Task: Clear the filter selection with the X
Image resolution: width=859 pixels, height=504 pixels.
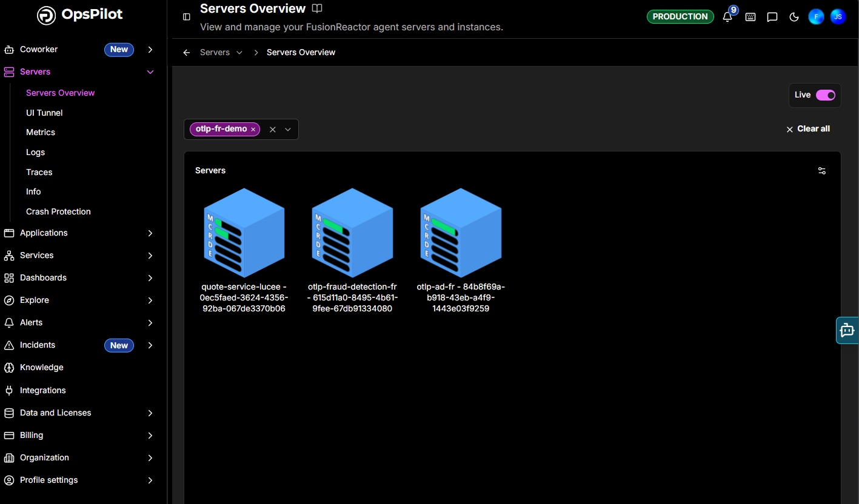Action: pyautogui.click(x=273, y=130)
